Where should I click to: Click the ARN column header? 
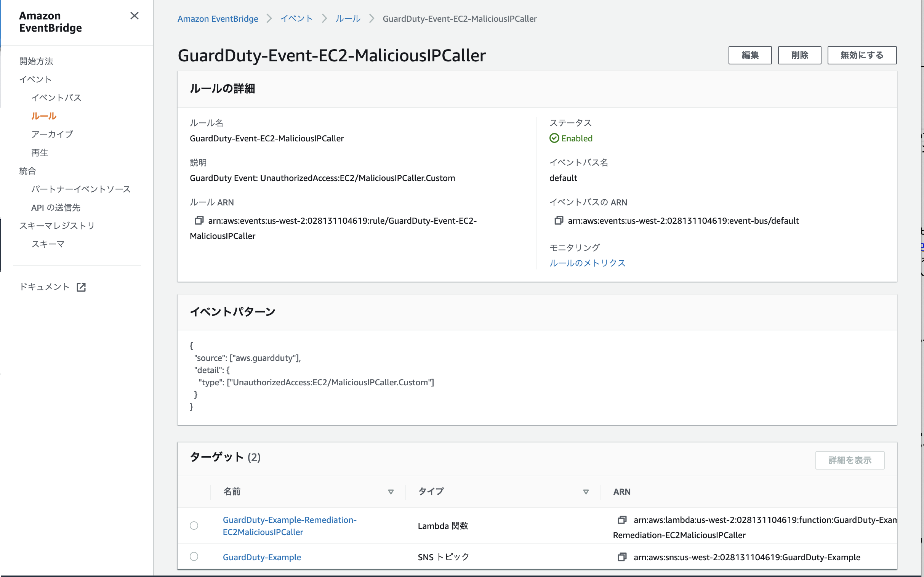(x=622, y=492)
